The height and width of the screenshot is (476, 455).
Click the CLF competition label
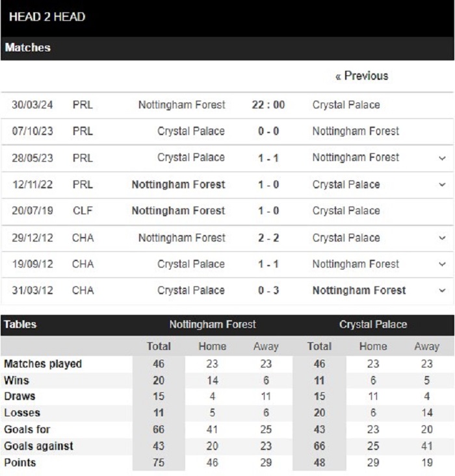pyautogui.click(x=83, y=211)
